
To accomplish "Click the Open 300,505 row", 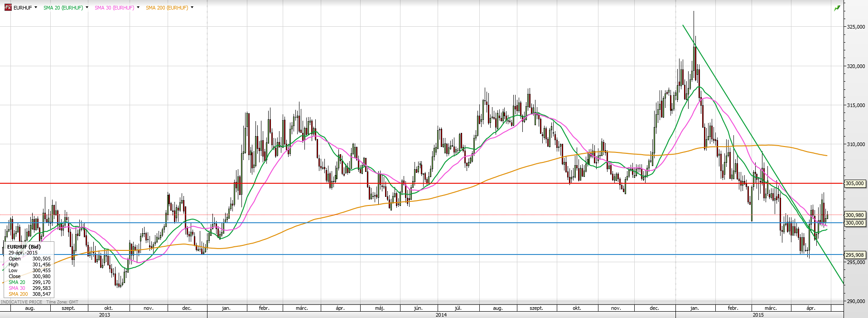I will point(29,259).
